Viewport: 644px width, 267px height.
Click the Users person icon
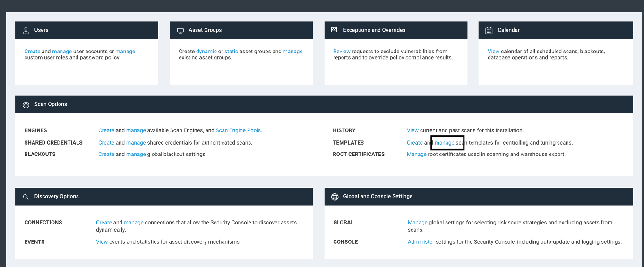pos(26,30)
